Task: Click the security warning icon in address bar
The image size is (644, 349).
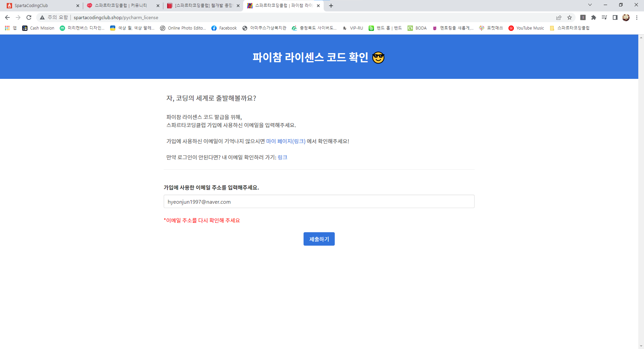Action: tap(42, 17)
